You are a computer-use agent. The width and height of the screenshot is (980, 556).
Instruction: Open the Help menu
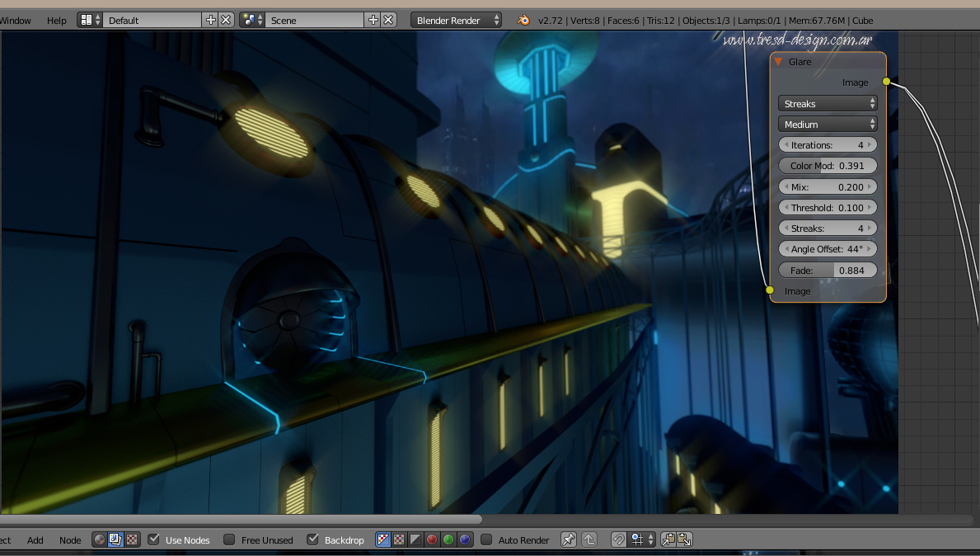[x=56, y=20]
